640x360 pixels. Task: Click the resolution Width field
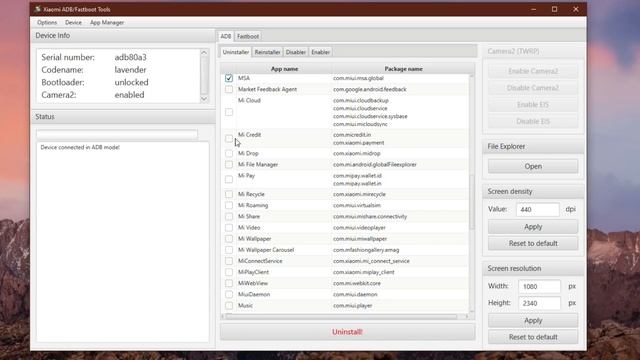click(539, 287)
